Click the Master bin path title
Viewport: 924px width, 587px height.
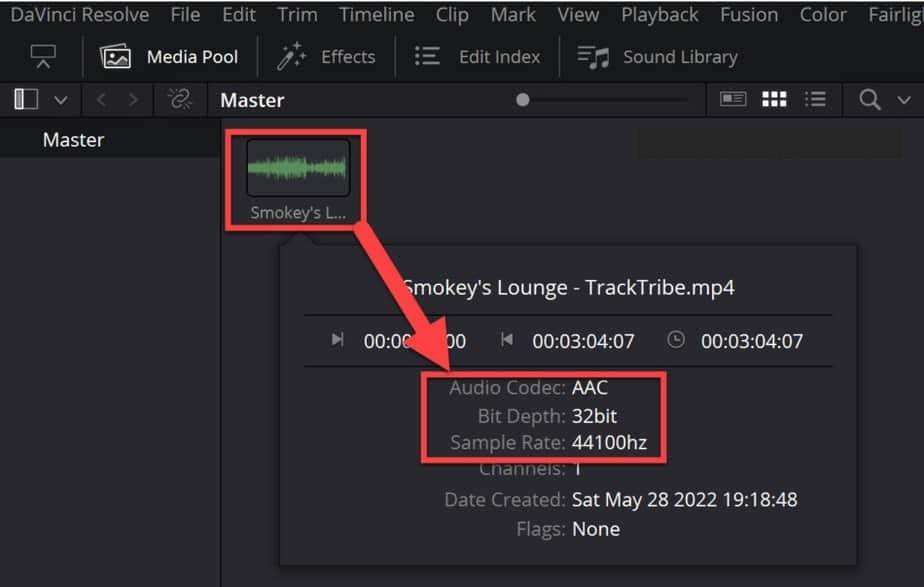click(x=252, y=100)
